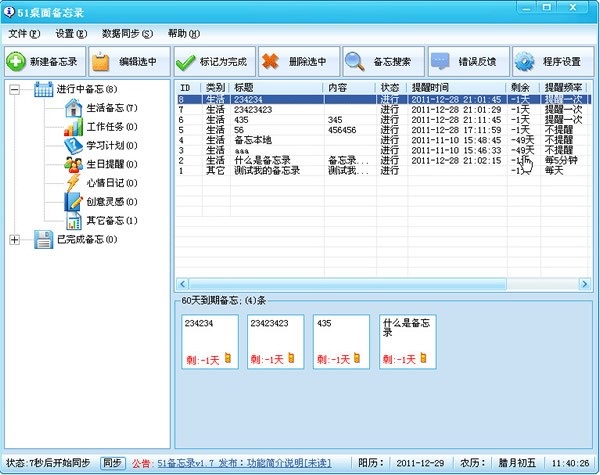Click the house icon for 生活备忘
Screen dimensions: 600x475
(73, 108)
